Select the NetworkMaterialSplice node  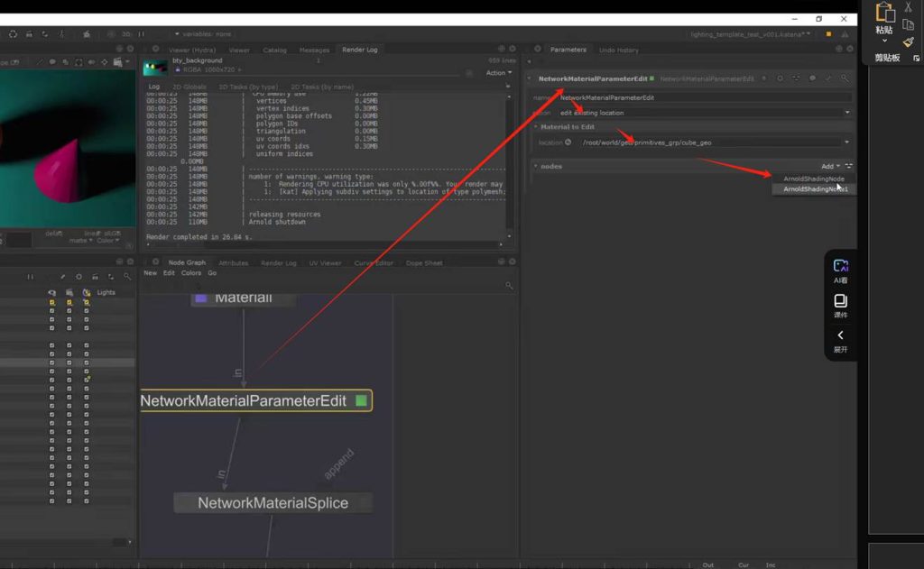coord(273,503)
